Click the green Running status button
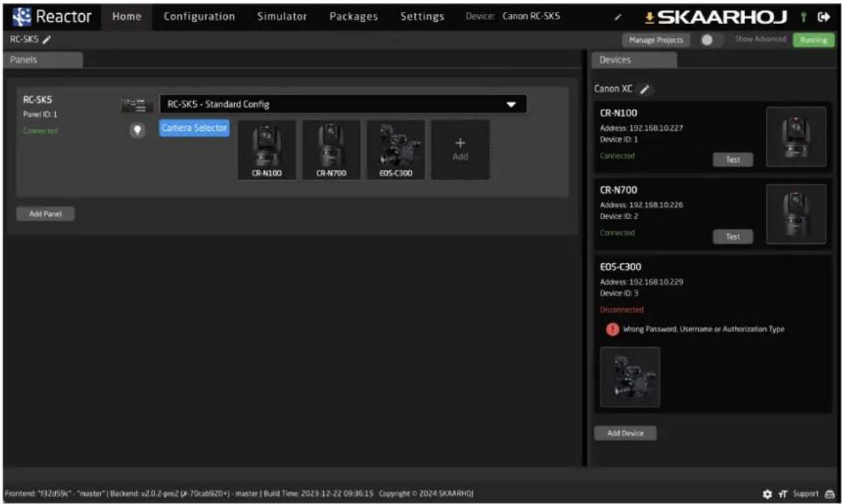Image resolution: width=842 pixels, height=504 pixels. pos(813,40)
